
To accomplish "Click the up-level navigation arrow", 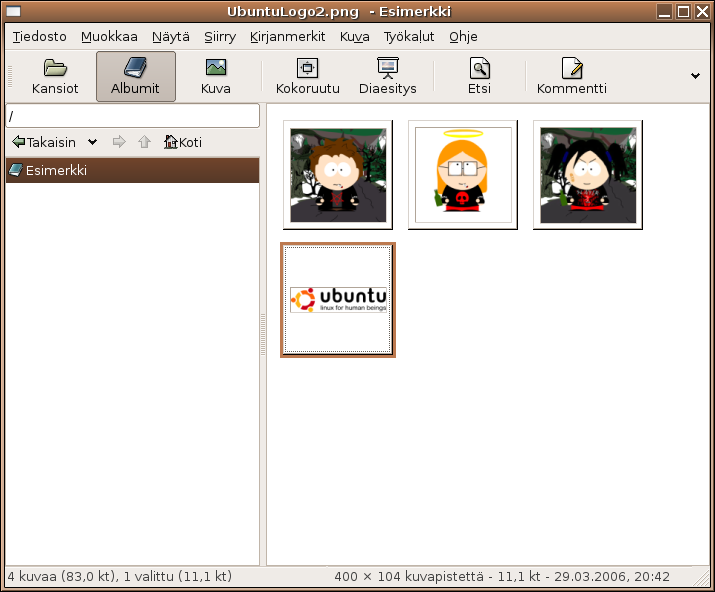I will [x=145, y=142].
